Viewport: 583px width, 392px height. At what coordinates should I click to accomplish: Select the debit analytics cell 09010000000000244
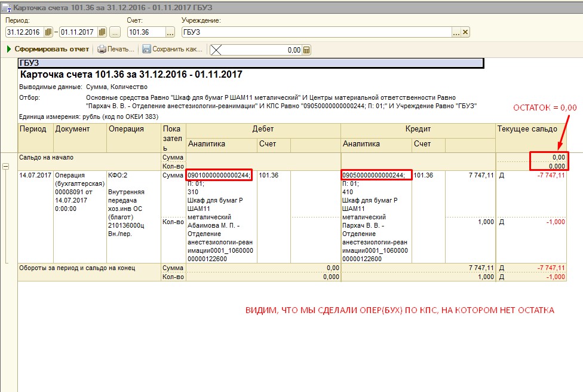click(x=219, y=174)
